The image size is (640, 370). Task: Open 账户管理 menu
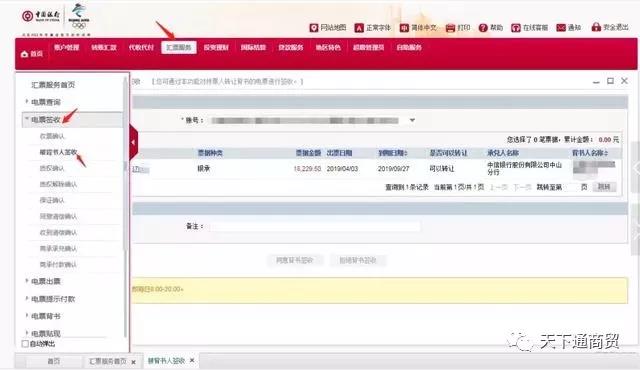point(67,47)
